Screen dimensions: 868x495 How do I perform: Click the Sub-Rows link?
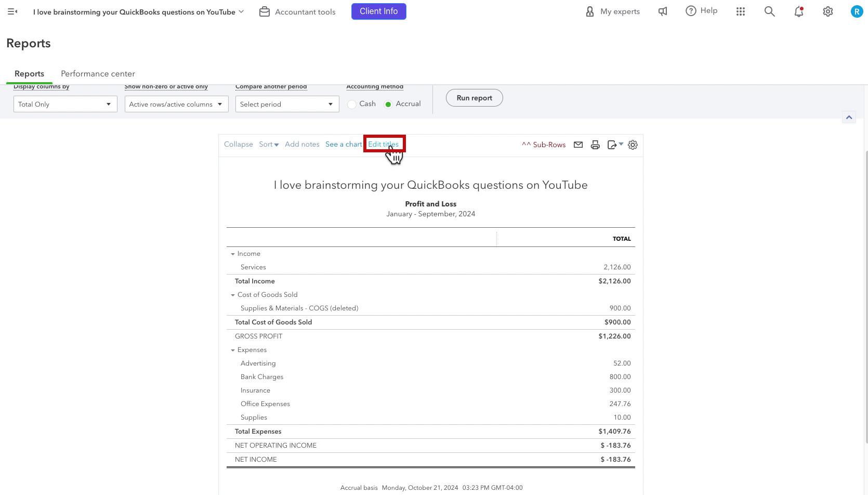click(544, 145)
